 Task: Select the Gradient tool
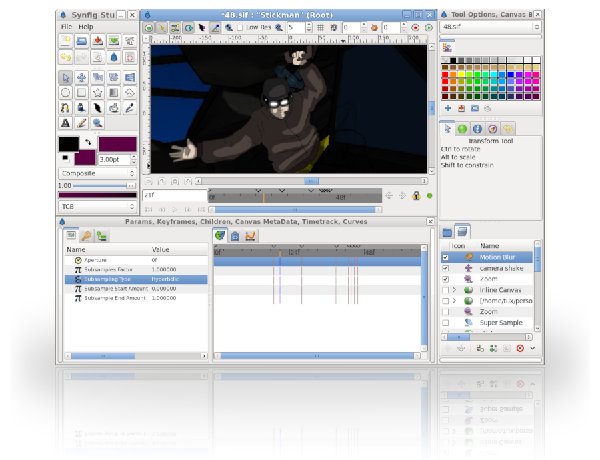(x=114, y=92)
